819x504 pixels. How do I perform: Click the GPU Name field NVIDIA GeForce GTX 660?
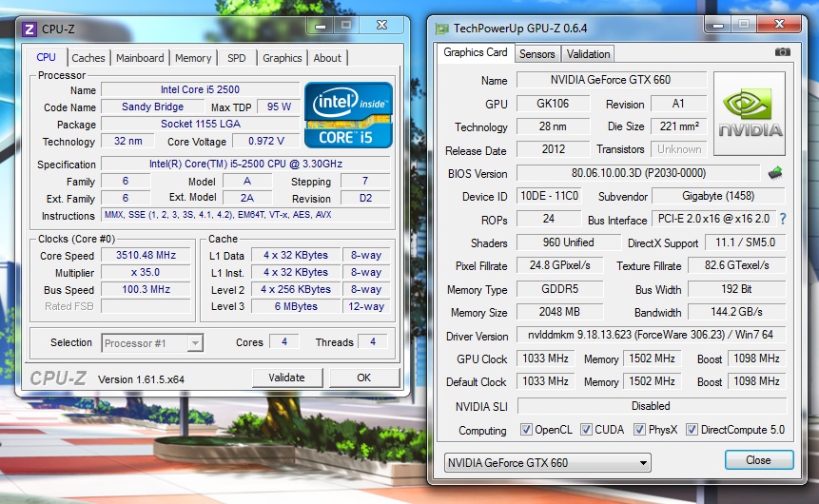pos(611,80)
